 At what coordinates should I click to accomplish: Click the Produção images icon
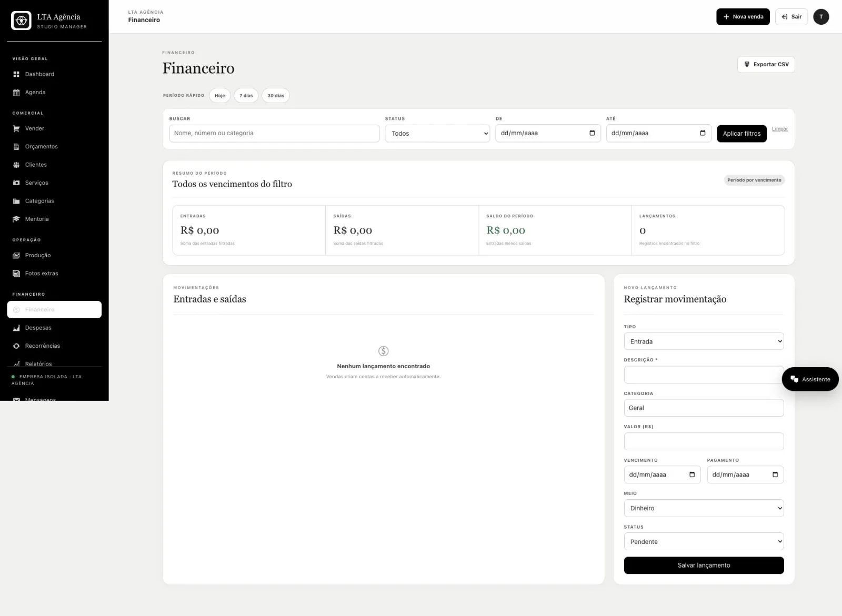16,256
